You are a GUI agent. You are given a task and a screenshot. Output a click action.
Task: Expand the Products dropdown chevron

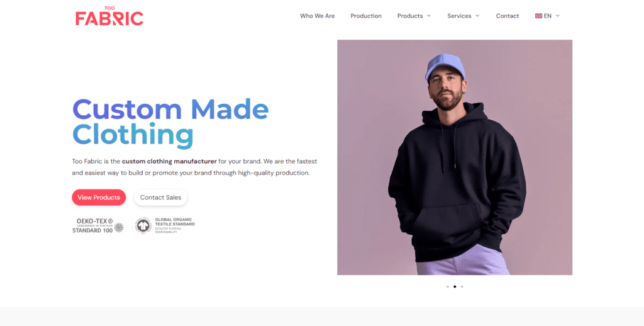click(429, 16)
